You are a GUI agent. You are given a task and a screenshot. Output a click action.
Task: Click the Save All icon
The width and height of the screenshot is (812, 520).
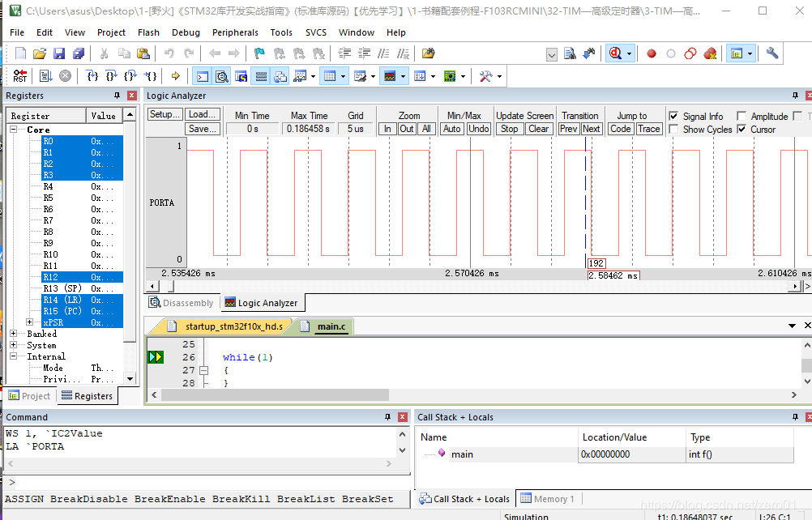point(79,53)
